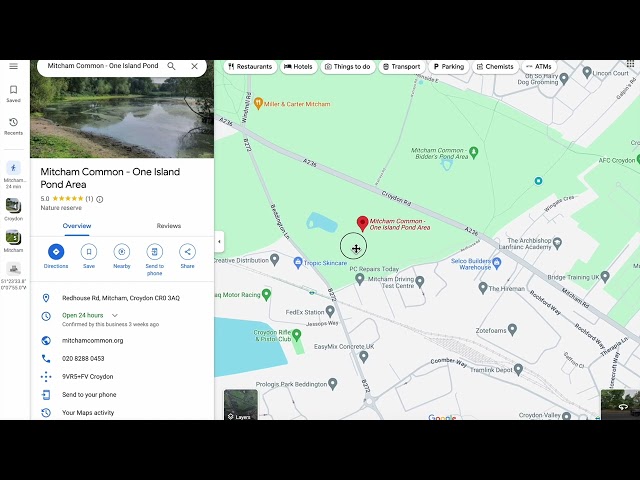Switch to the Reviews tab
Image resolution: width=640 pixels, height=480 pixels.
coord(169,226)
